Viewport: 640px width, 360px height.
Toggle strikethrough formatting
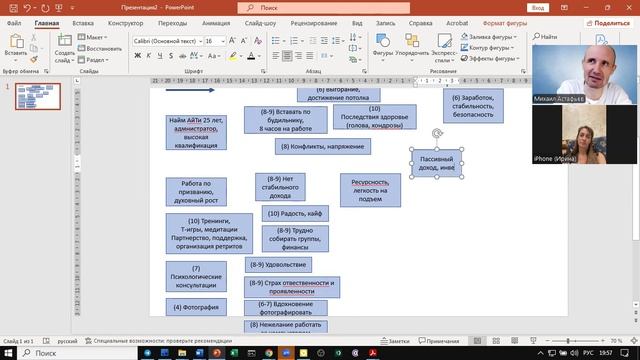[x=182, y=56]
